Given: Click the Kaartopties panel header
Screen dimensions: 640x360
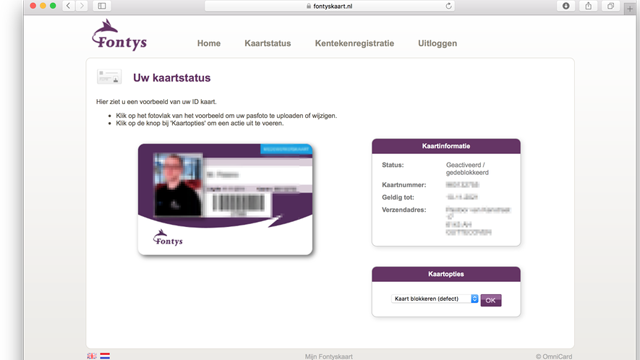Looking at the screenshot, I should 446,274.
